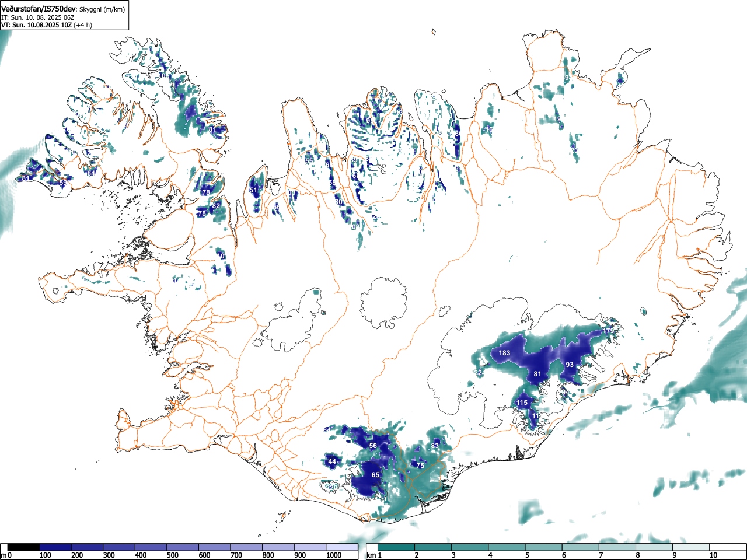Click the 84 value in the Westfjords
The width and height of the screenshot is (747, 560).
pos(90,173)
